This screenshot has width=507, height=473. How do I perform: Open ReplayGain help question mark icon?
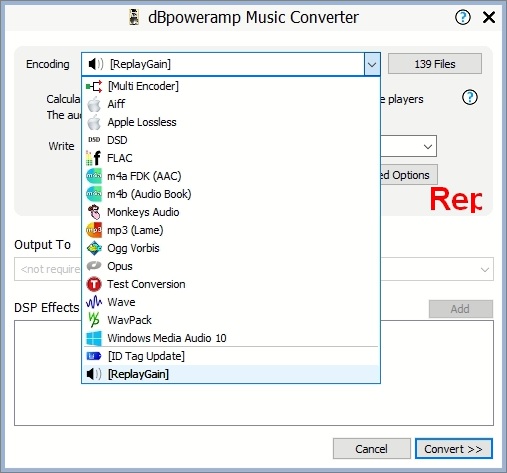click(470, 97)
